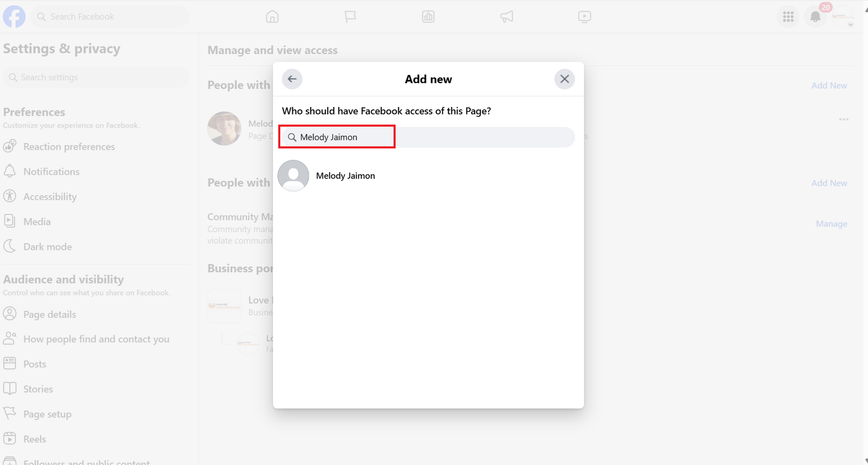This screenshot has width=868, height=465.
Task: Click the find and contact people icon
Action: pyautogui.click(x=9, y=338)
